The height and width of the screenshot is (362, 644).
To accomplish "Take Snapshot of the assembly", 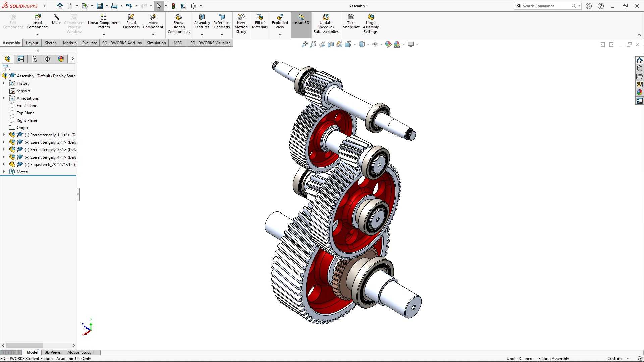I will coord(351,22).
